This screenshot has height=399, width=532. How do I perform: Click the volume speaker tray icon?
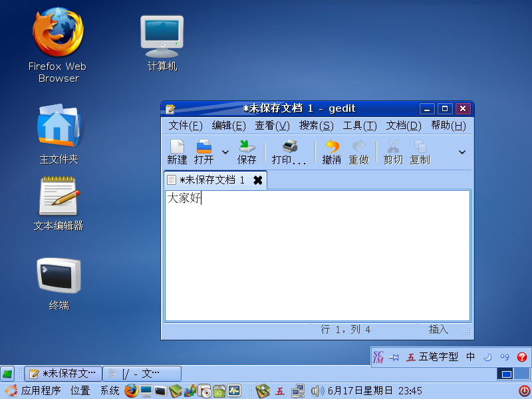pos(317,391)
